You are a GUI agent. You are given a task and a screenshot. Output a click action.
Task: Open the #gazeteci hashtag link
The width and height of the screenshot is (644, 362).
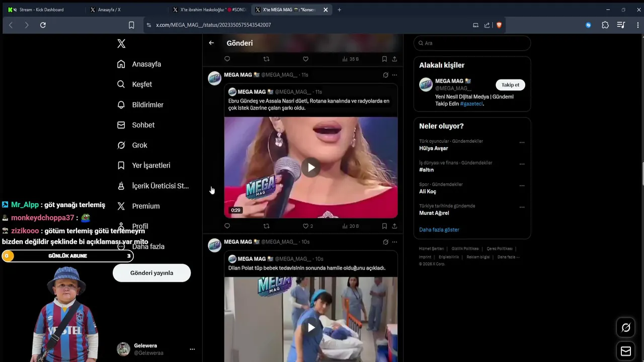coord(471,104)
